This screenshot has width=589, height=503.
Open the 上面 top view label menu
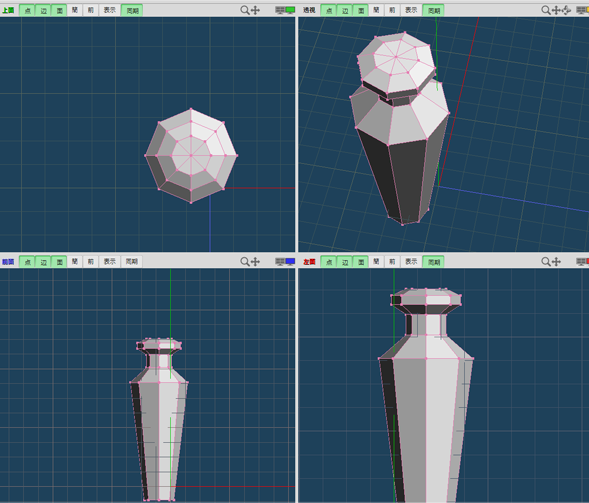click(8, 11)
